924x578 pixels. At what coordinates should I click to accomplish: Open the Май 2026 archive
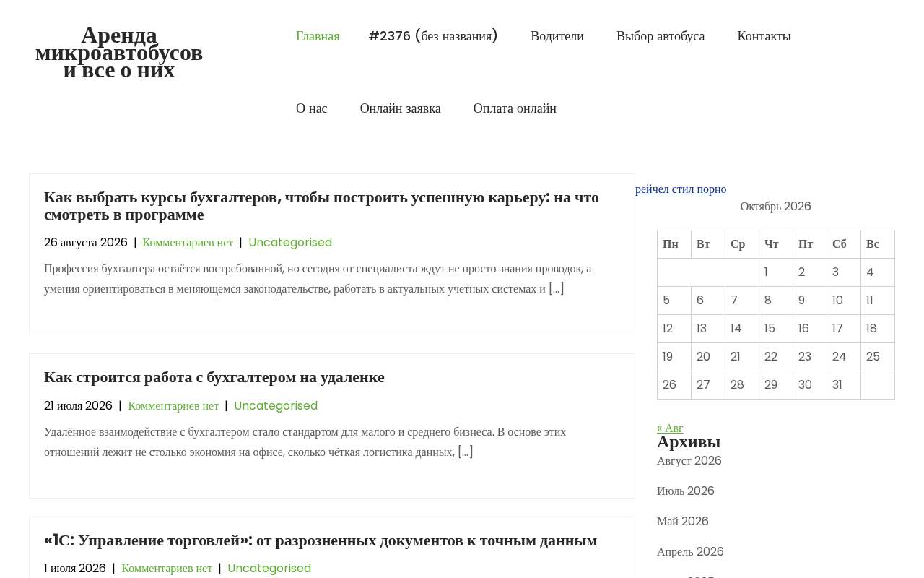(683, 522)
